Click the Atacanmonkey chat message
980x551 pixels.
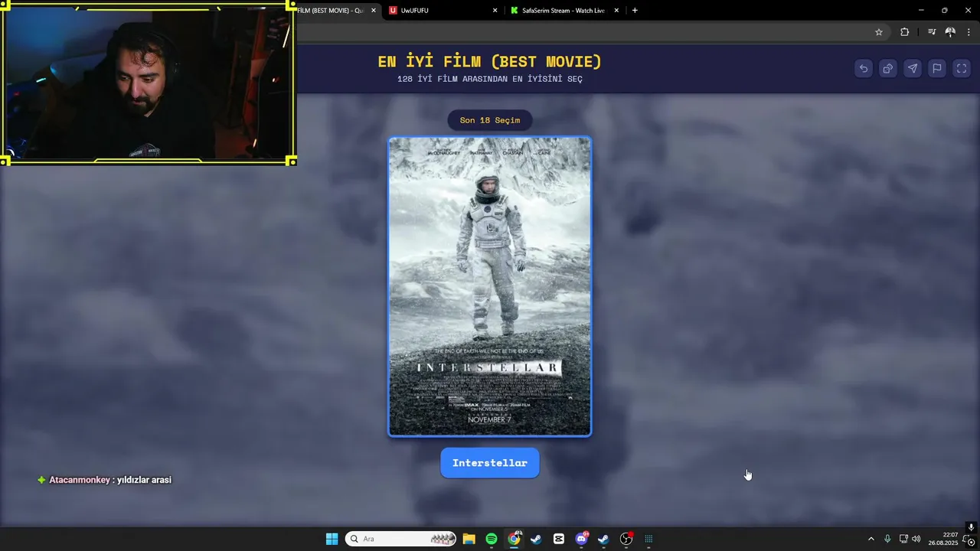click(x=104, y=480)
